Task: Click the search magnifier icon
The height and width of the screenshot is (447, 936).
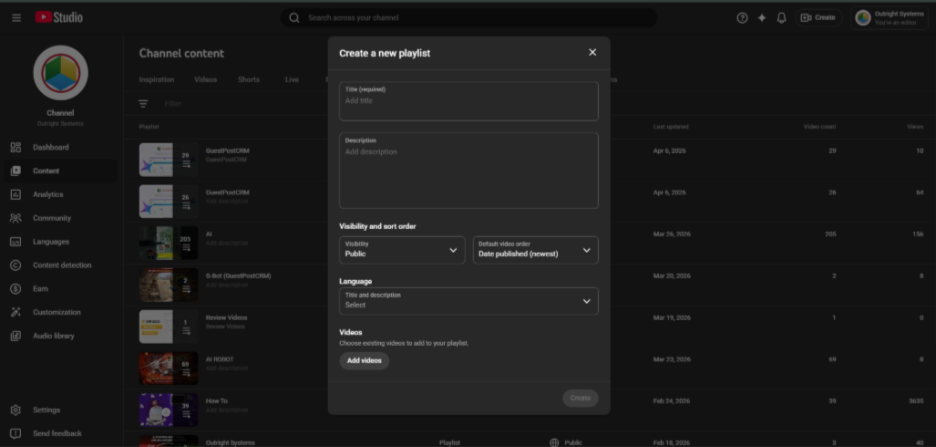Action: 294,18
